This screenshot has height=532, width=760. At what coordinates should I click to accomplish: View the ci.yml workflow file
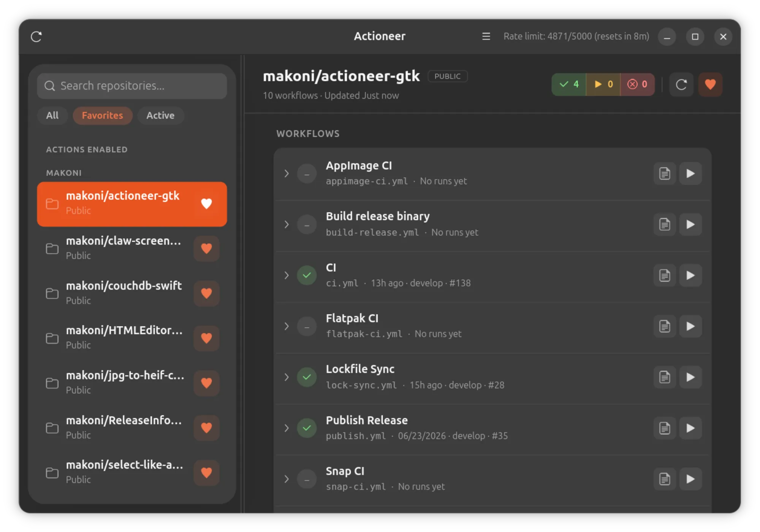[665, 275]
